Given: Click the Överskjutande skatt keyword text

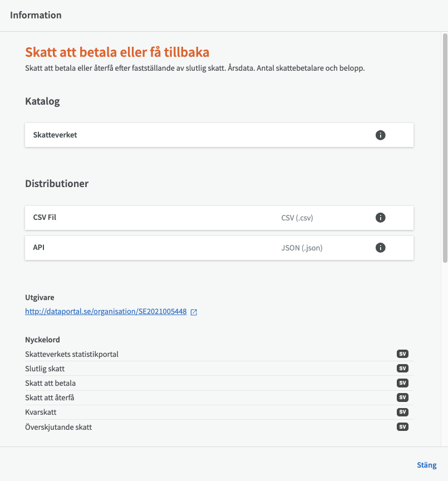Looking at the screenshot, I should (x=58, y=427).
